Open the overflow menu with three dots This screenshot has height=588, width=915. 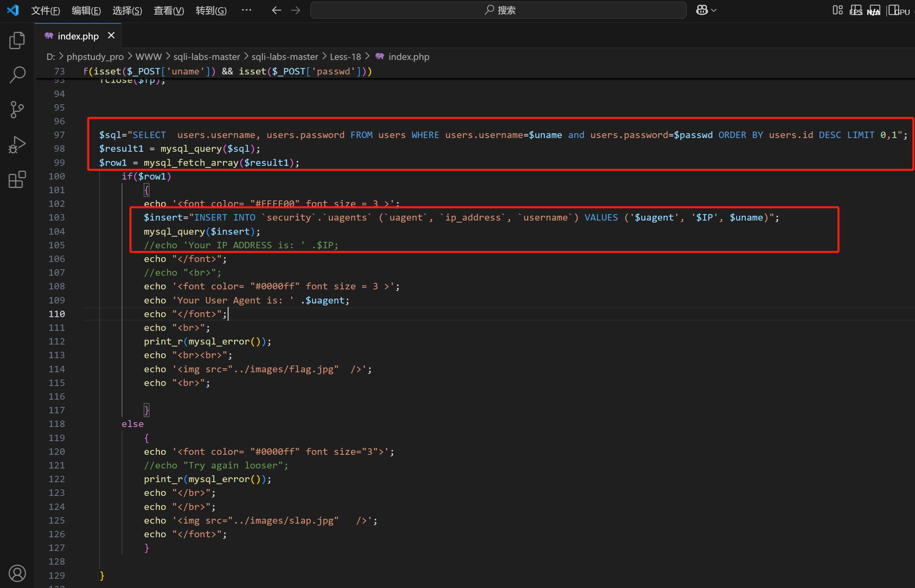tap(246, 10)
